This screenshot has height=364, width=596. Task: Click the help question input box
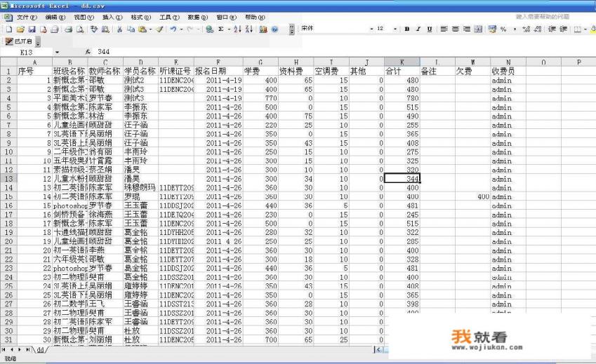[543, 17]
